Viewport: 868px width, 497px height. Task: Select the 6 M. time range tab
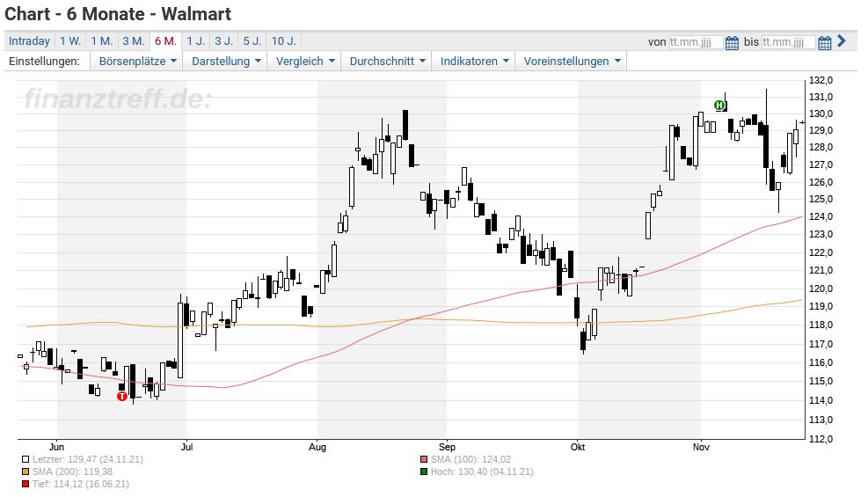pos(165,41)
